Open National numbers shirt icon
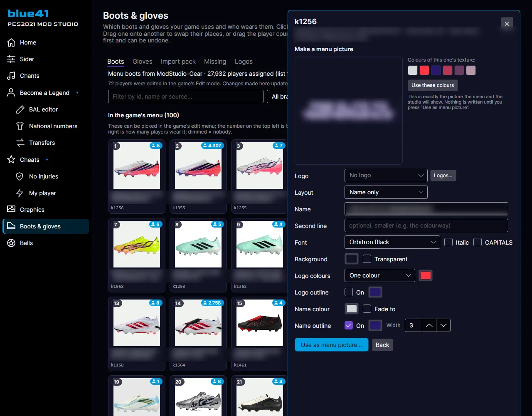The height and width of the screenshot is (416, 532). [20, 126]
